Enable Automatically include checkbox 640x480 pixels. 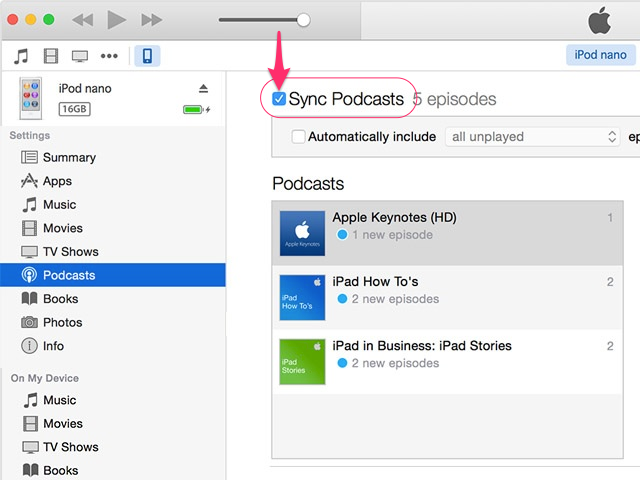point(298,137)
